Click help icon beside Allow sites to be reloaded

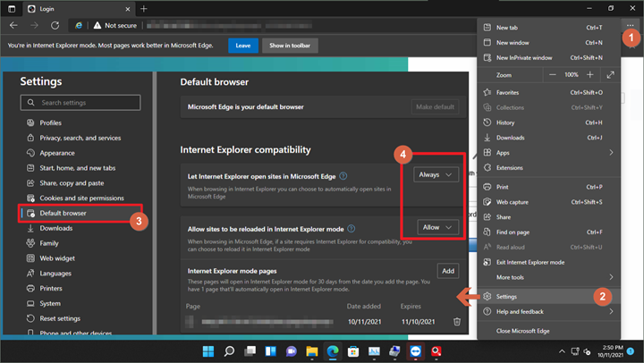352,229
